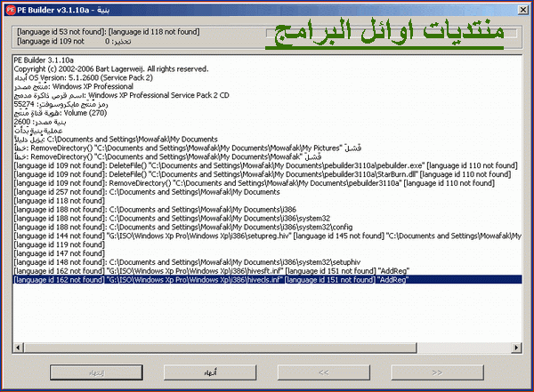This screenshot has width=534, height=392.
Task: Close the PE Builder window
Action: pyautogui.click(x=522, y=8)
